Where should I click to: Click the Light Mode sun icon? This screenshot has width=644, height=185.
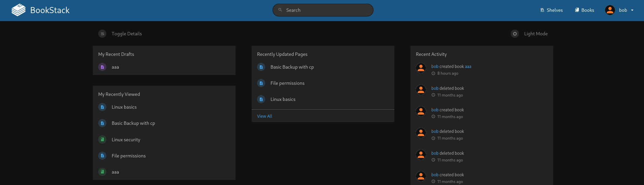515,34
